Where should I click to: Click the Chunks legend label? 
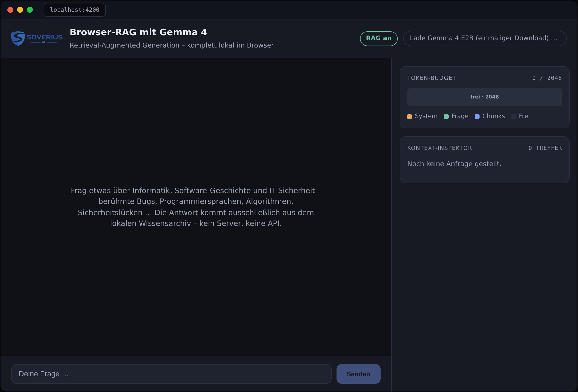coord(494,116)
